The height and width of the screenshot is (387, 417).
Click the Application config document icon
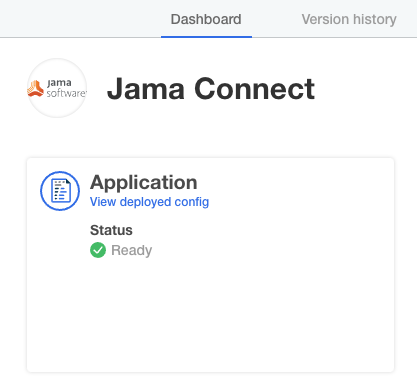tap(60, 191)
